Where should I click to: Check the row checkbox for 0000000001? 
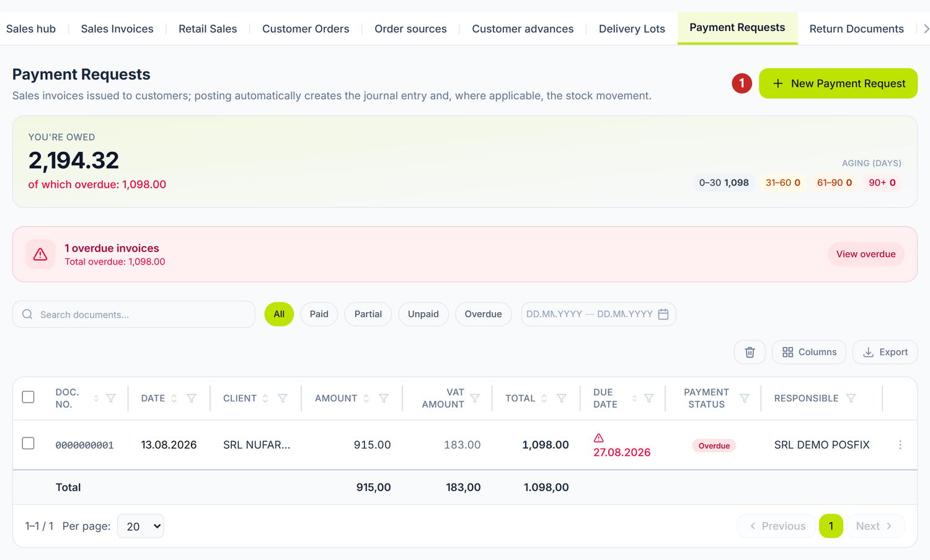[x=28, y=443]
